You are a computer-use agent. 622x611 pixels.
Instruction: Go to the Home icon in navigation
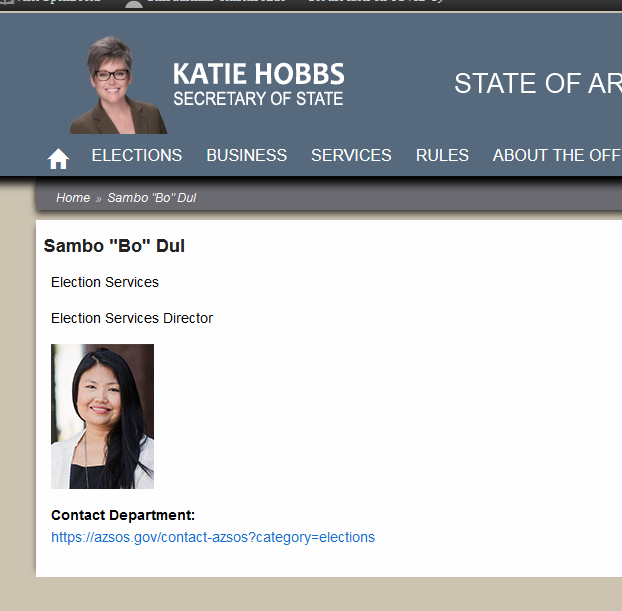(x=58, y=158)
